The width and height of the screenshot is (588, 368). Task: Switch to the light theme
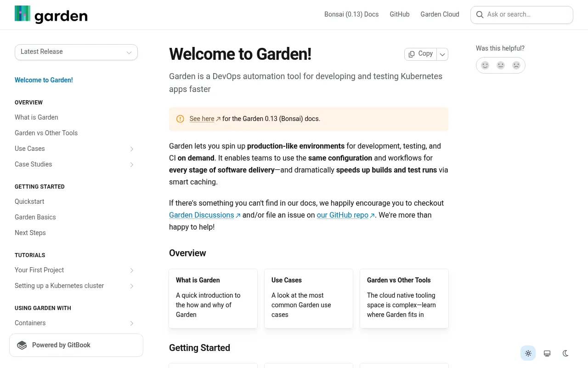tap(528, 353)
